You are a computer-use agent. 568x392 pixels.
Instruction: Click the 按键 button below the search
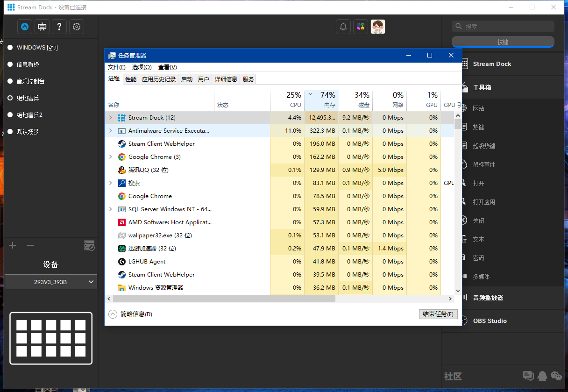[x=503, y=42]
